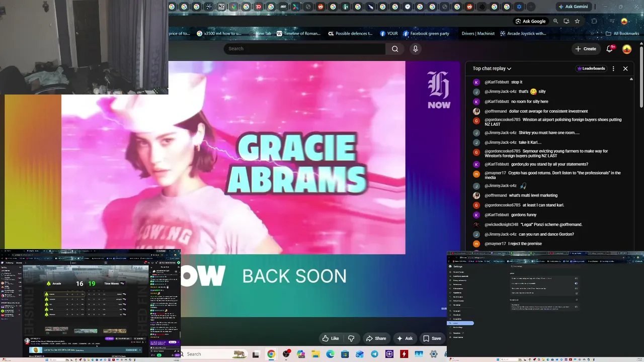
Task: Click the chat message 'what's multi level marketing'
Action: pyautogui.click(x=533, y=196)
